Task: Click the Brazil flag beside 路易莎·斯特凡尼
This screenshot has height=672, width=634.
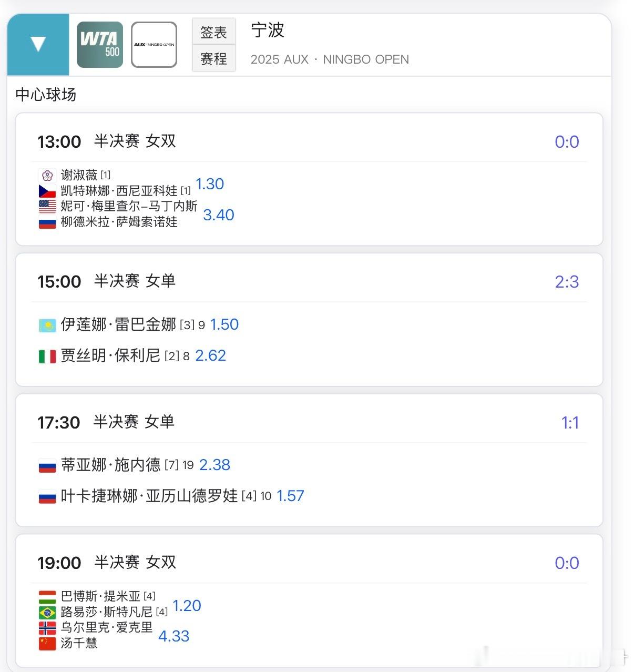Action: [x=47, y=613]
